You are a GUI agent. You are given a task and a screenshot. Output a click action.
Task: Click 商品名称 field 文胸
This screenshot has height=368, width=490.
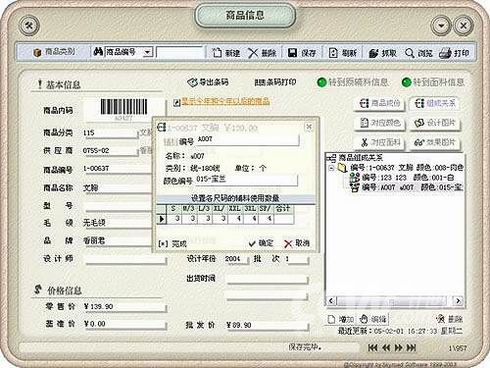coord(117,188)
